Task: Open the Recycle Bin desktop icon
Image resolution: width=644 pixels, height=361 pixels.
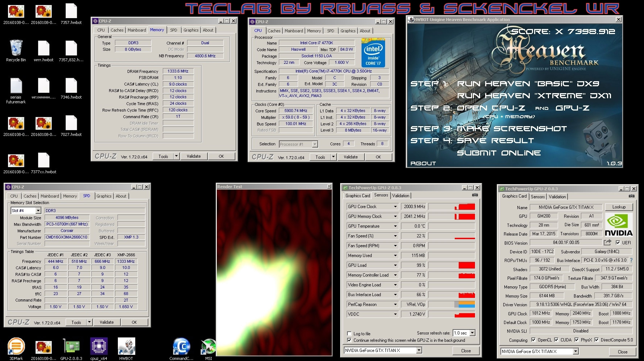Action: [16, 49]
